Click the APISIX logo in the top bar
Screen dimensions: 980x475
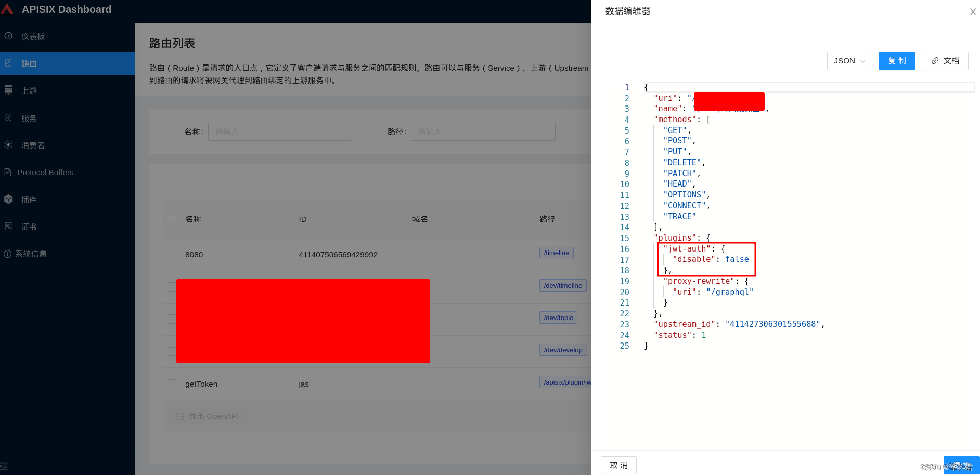coord(7,9)
